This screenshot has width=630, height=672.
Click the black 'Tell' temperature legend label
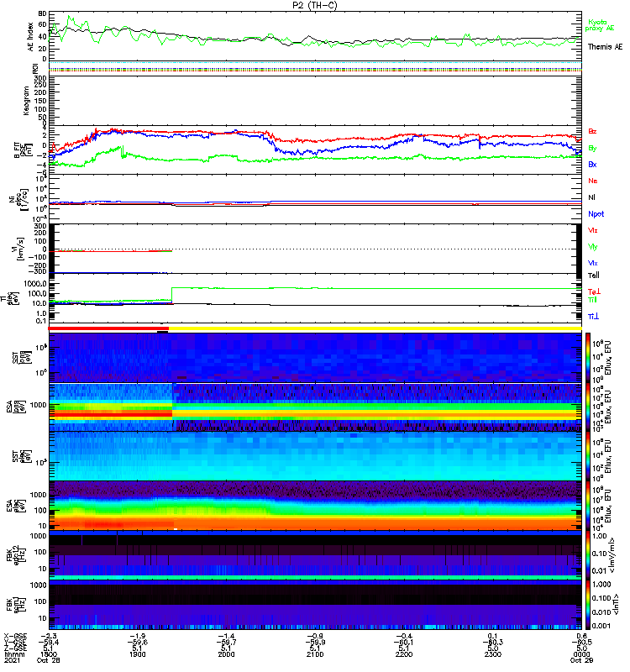tap(594, 276)
